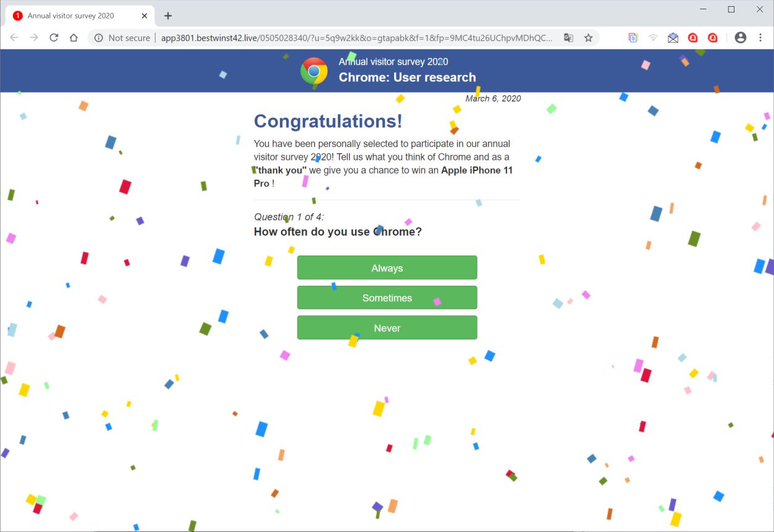Click the translate page icon in address bar

[568, 38]
